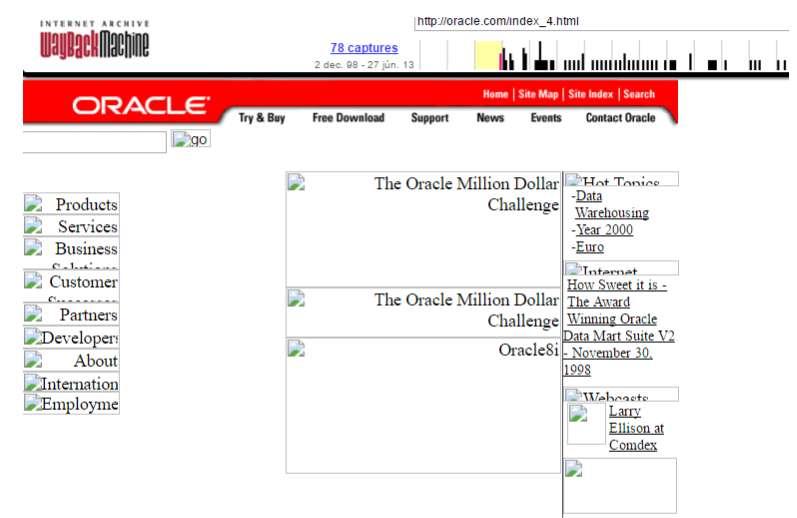Click the go image button
The image size is (797, 518).
click(x=191, y=139)
